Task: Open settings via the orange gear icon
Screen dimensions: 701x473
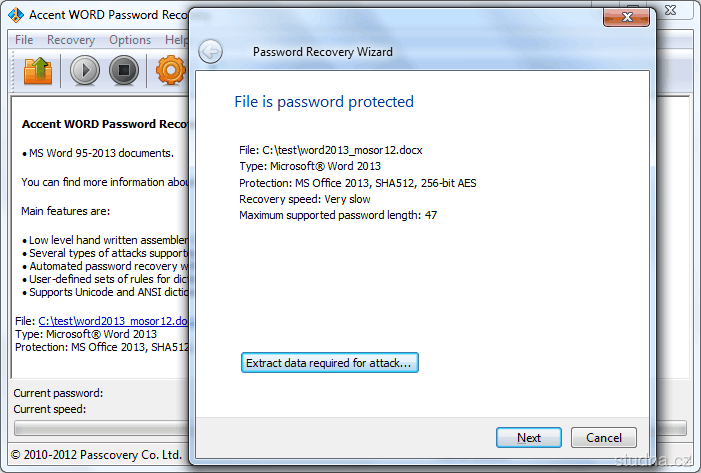Action: 171,71
